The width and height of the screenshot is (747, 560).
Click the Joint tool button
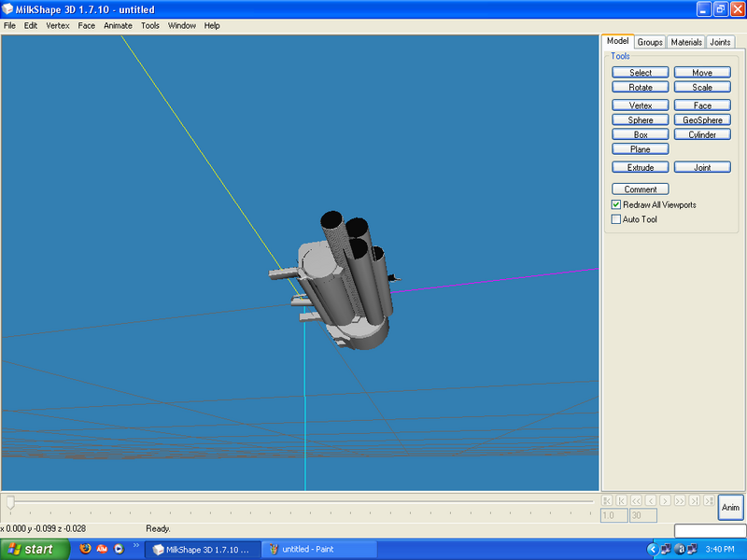click(x=702, y=167)
